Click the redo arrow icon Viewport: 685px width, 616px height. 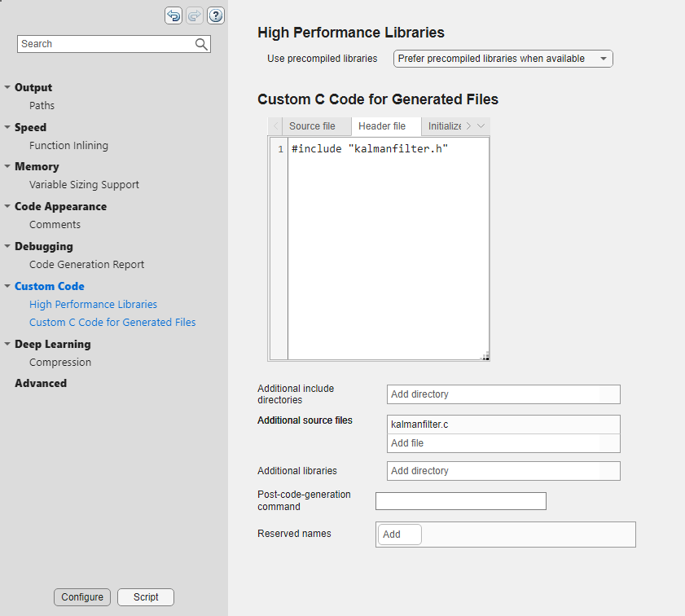194,15
